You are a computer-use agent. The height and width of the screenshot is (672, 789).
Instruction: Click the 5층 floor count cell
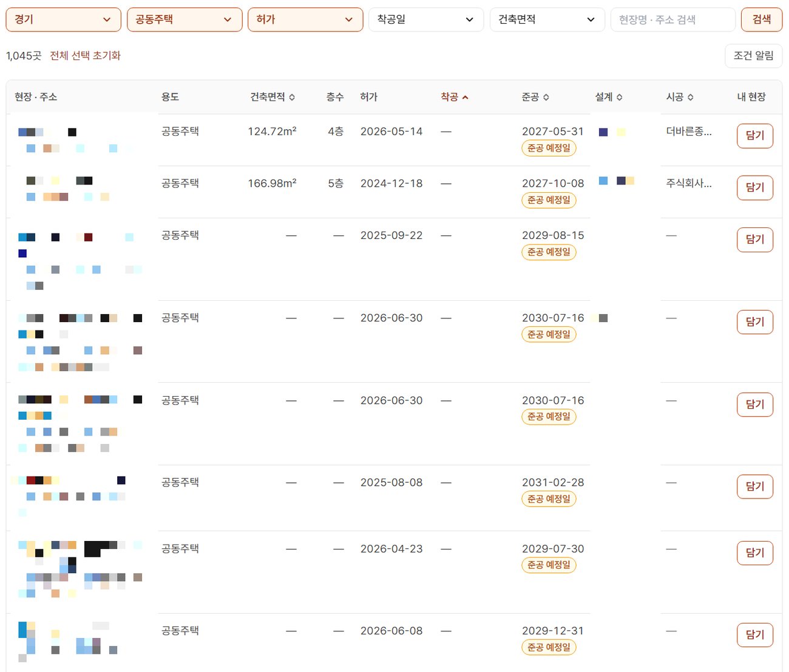[x=336, y=183]
